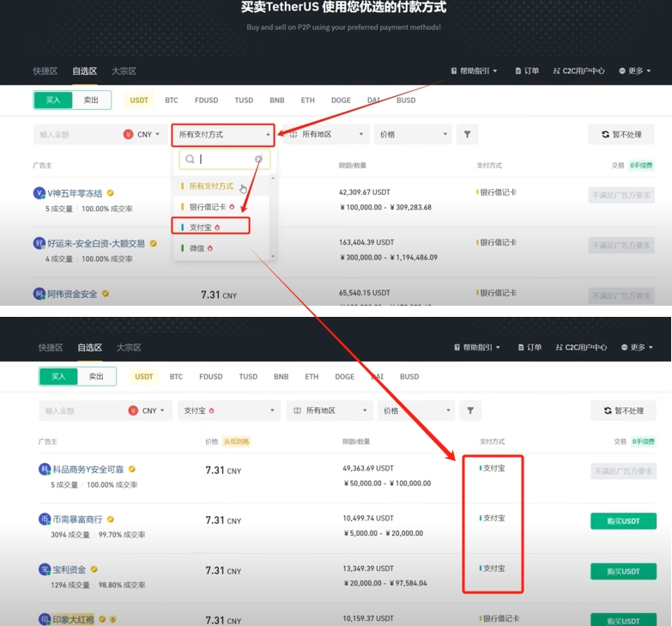Image resolution: width=672 pixels, height=626 pixels.
Task: Select 卖出 toggle in upper panel
Action: pos(91,100)
